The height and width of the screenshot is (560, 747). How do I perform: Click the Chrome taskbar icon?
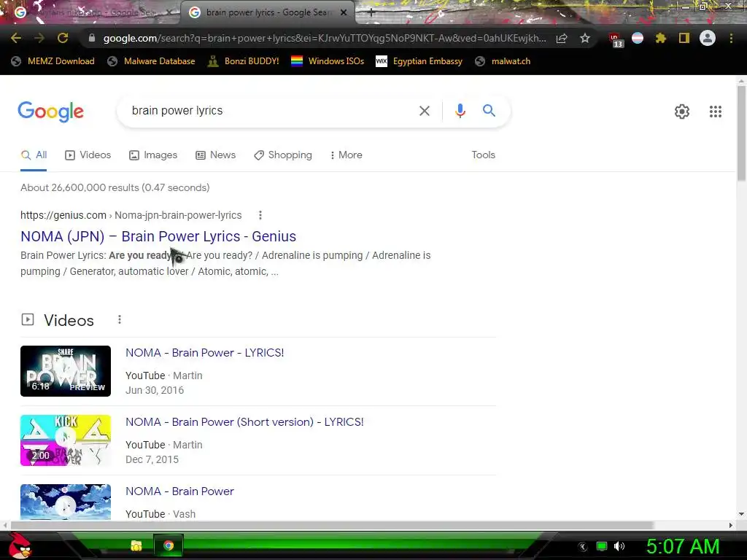pos(169,545)
